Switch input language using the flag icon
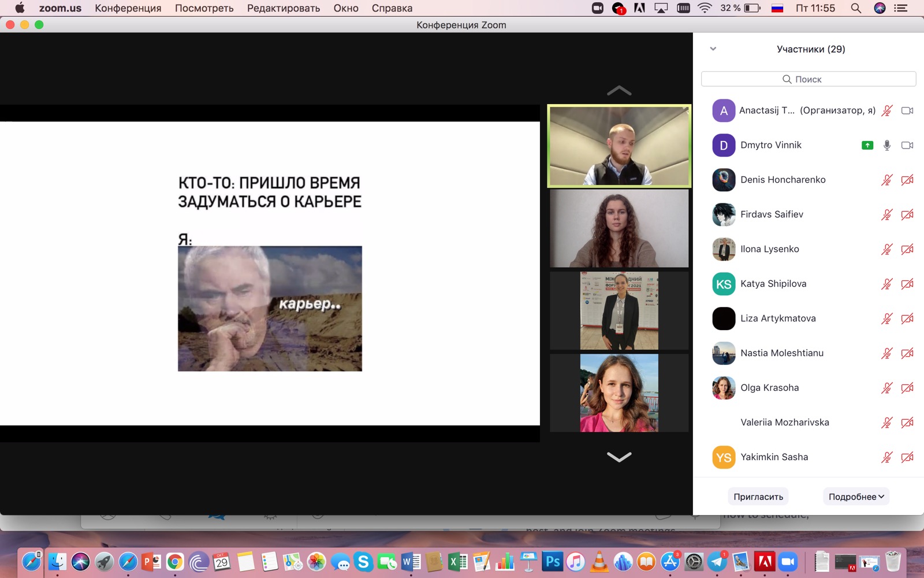The height and width of the screenshot is (578, 924). [777, 8]
